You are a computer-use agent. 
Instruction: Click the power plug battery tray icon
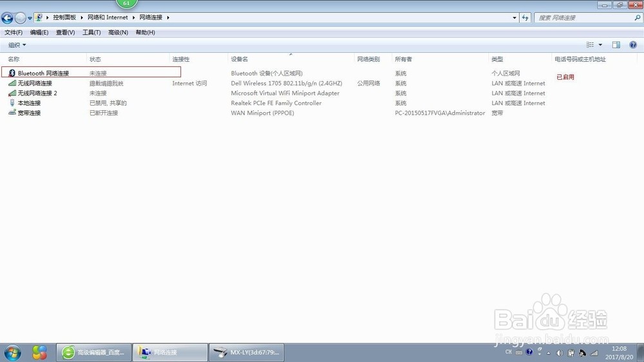pos(571,353)
